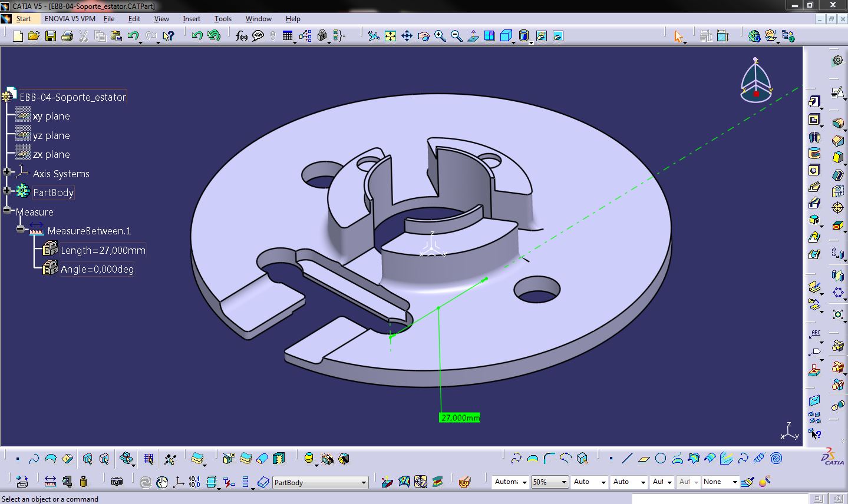Click the Isometric View cube icon
Viewport: 848px width, 504px height.
click(x=506, y=36)
